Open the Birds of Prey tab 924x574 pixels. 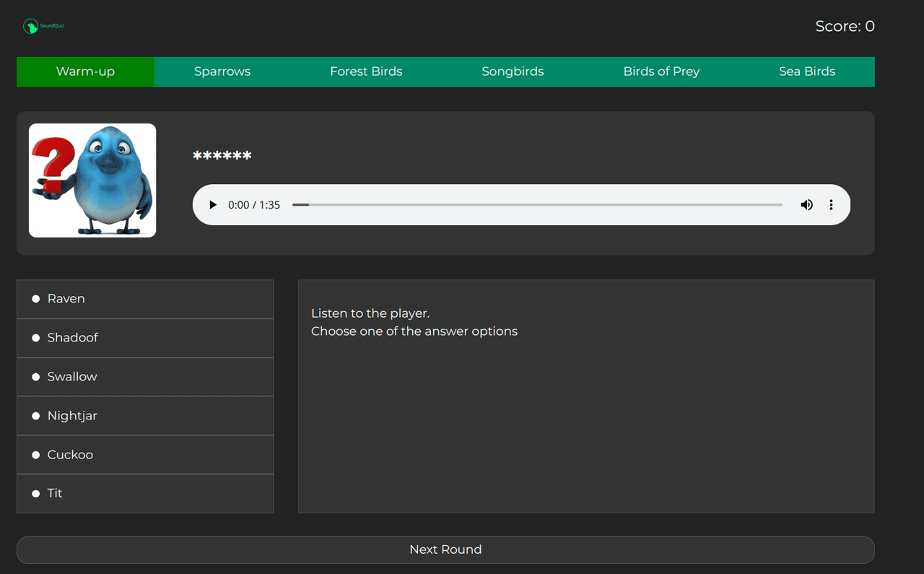click(661, 71)
